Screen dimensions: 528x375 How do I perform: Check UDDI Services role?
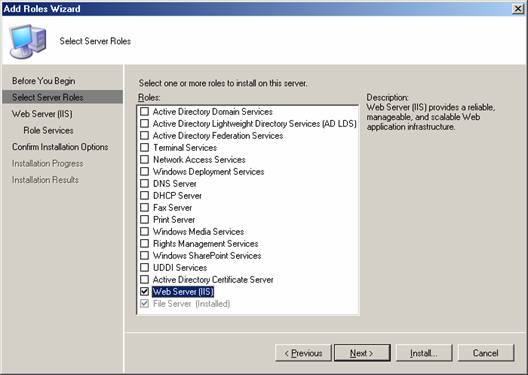pos(144,267)
